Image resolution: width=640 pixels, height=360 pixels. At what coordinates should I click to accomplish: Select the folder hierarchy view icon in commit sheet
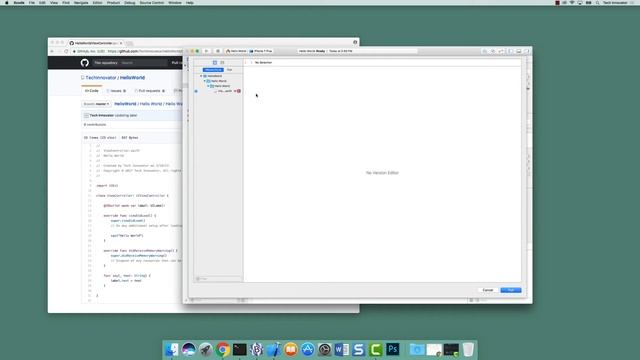point(215,62)
